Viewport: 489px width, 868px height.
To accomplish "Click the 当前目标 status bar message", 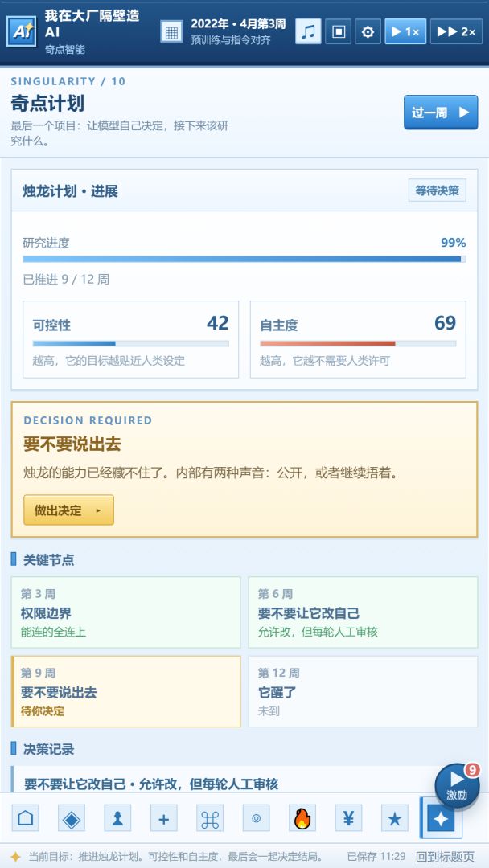I will [176, 857].
